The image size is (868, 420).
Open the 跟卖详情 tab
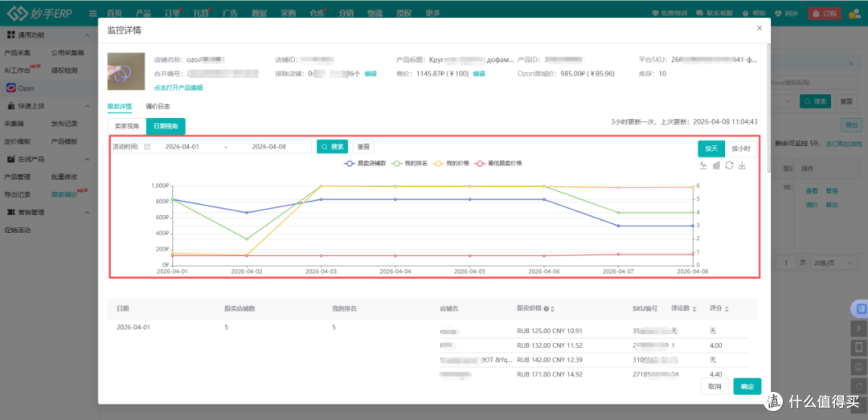(120, 106)
